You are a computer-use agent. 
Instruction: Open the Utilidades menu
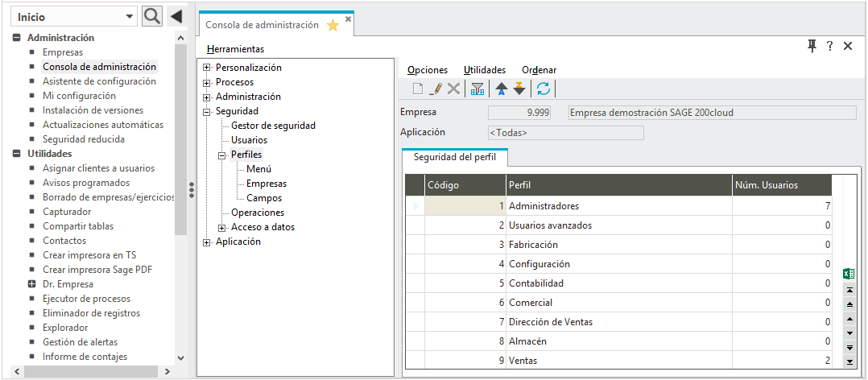(x=485, y=70)
